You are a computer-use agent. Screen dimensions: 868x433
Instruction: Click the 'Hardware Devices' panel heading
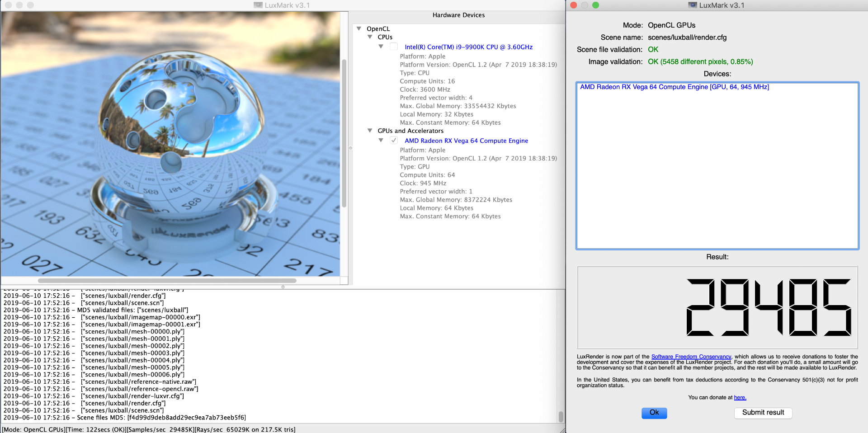pos(458,15)
